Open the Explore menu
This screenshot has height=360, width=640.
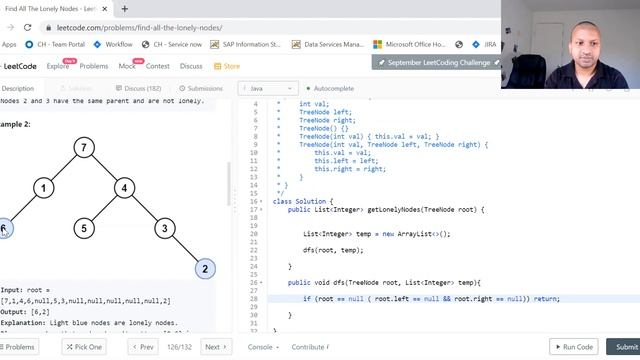tap(58, 66)
